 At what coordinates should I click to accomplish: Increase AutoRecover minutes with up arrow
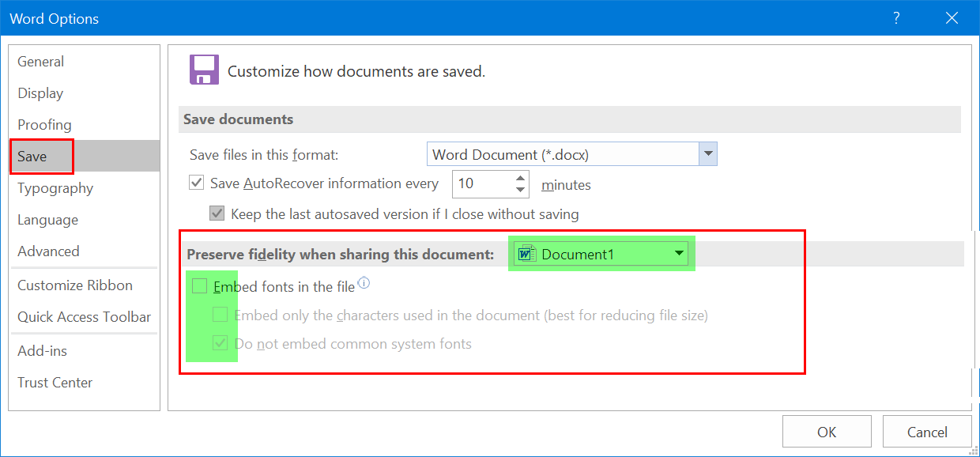pos(520,179)
